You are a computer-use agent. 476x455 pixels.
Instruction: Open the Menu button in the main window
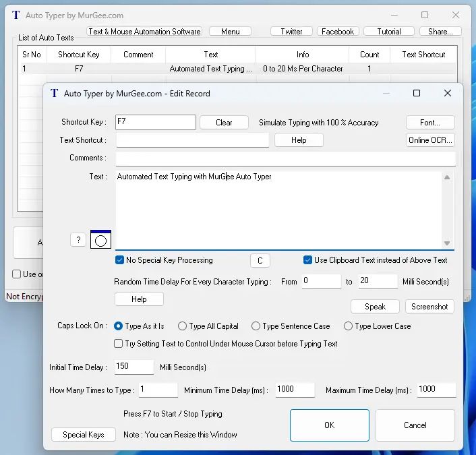[x=230, y=32]
